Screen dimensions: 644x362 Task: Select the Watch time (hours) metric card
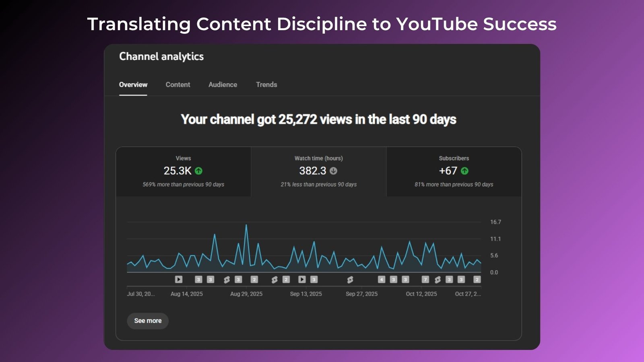click(318, 172)
